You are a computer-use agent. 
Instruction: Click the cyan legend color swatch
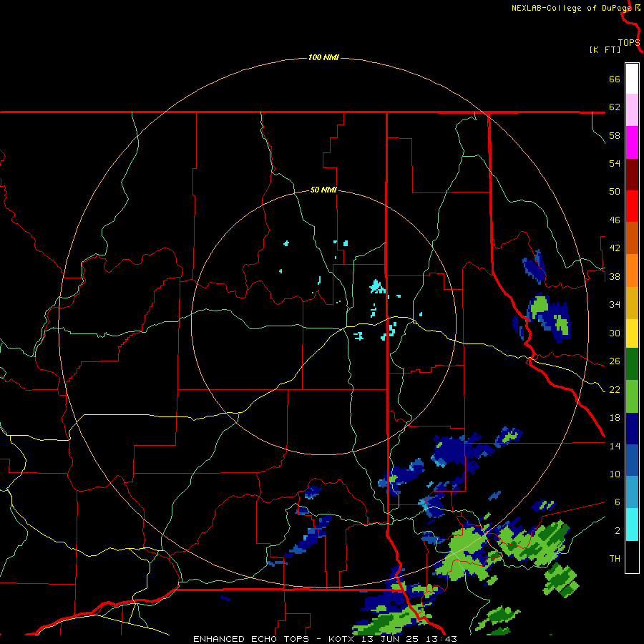coord(632,525)
